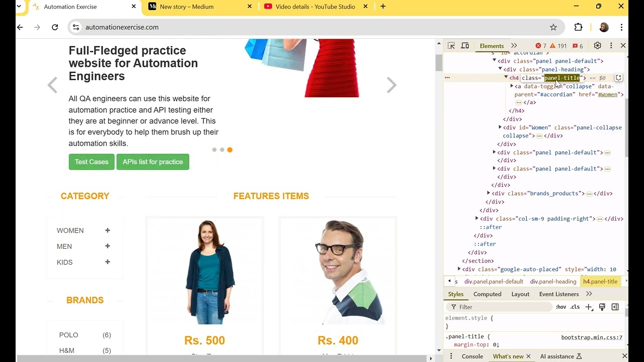Switch to the Console drawer tab
Viewport: 644px width, 362px height.
tap(472, 356)
